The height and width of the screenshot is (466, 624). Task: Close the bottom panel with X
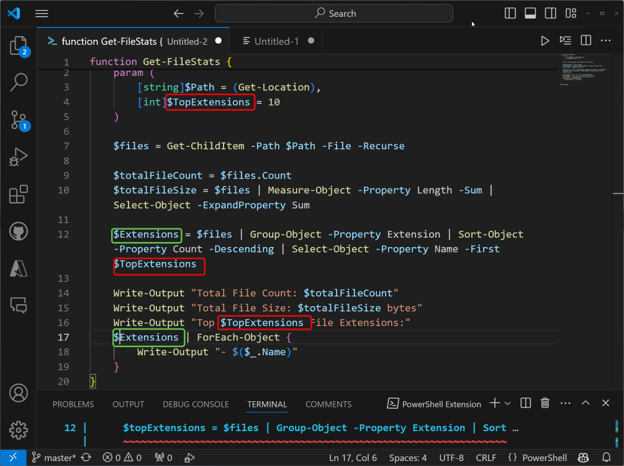pos(606,403)
